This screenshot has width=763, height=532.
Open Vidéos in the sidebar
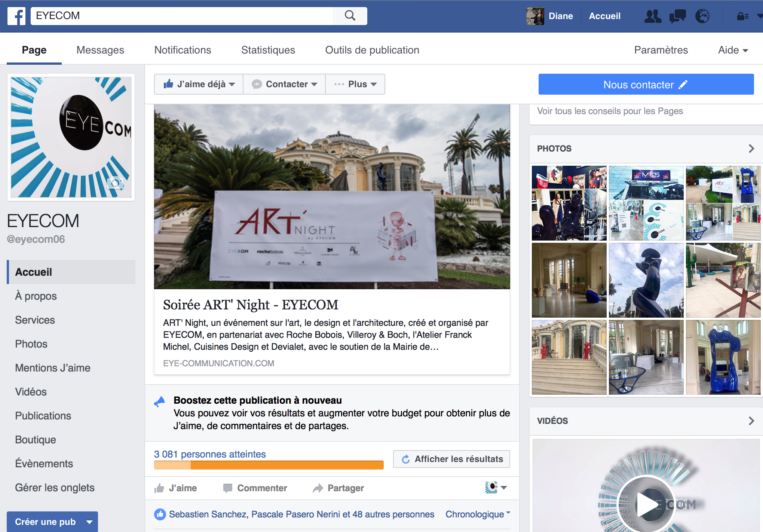[x=31, y=392]
